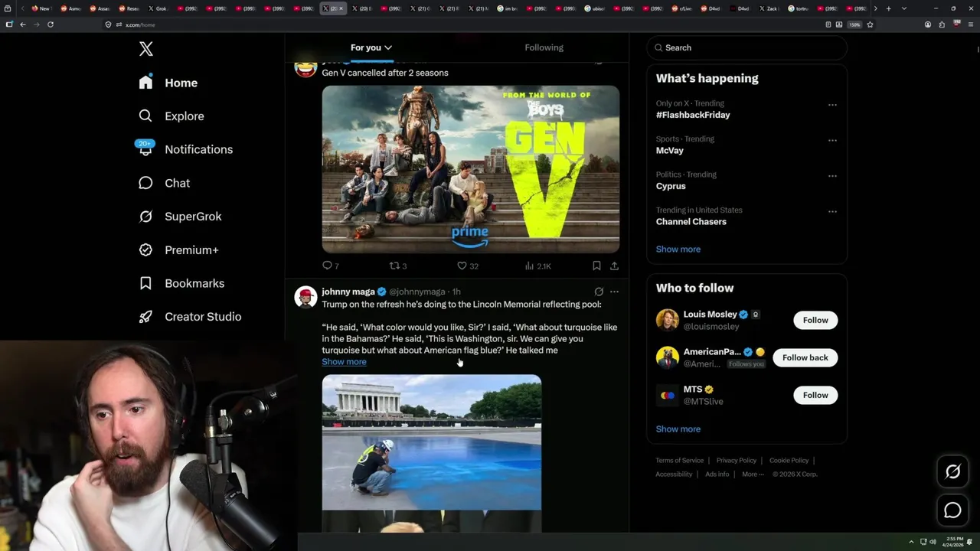Open Privacy Policy footer link
This screenshot has width=980, height=551.
pyautogui.click(x=736, y=461)
